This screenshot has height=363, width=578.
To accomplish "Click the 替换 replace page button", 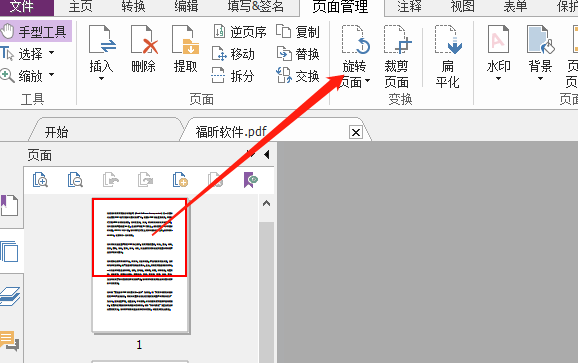I will pos(297,54).
